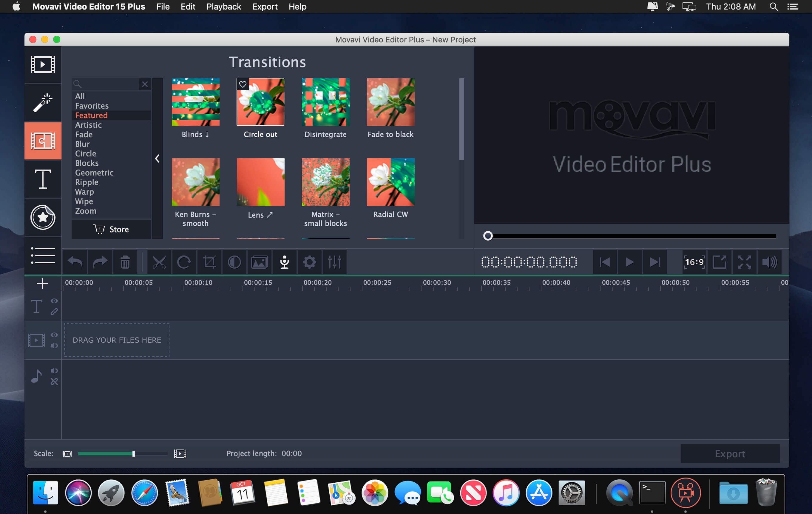The image size is (812, 514).
Task: Expand the Warp transitions category
Action: (x=85, y=191)
